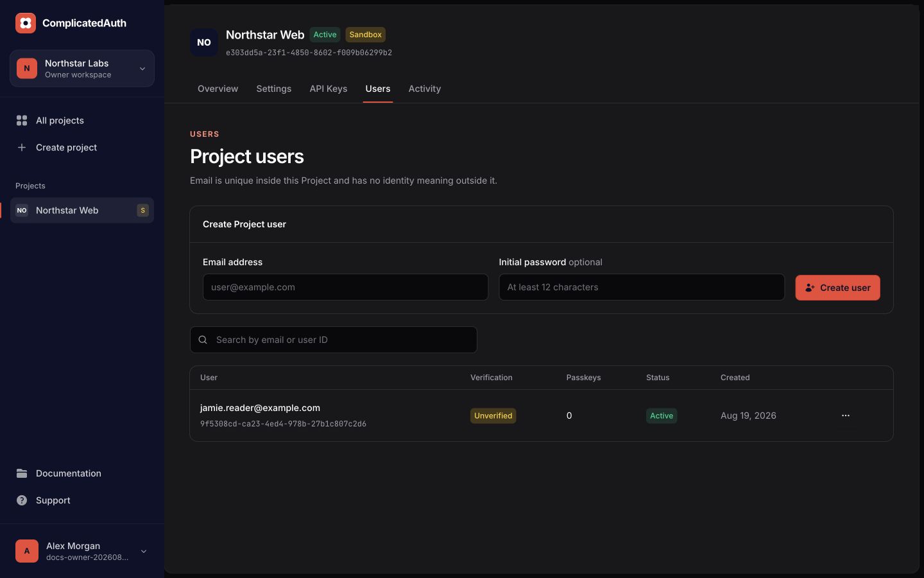Image resolution: width=924 pixels, height=578 pixels.
Task: Click the Northstar Labs N avatar
Action: click(27, 68)
